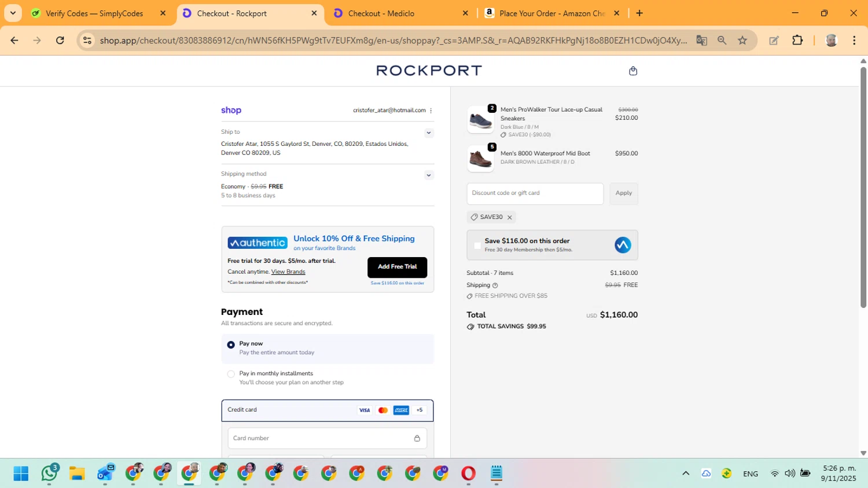Expand the Shipping method section
Image resolution: width=868 pixels, height=488 pixels.
pos(429,175)
